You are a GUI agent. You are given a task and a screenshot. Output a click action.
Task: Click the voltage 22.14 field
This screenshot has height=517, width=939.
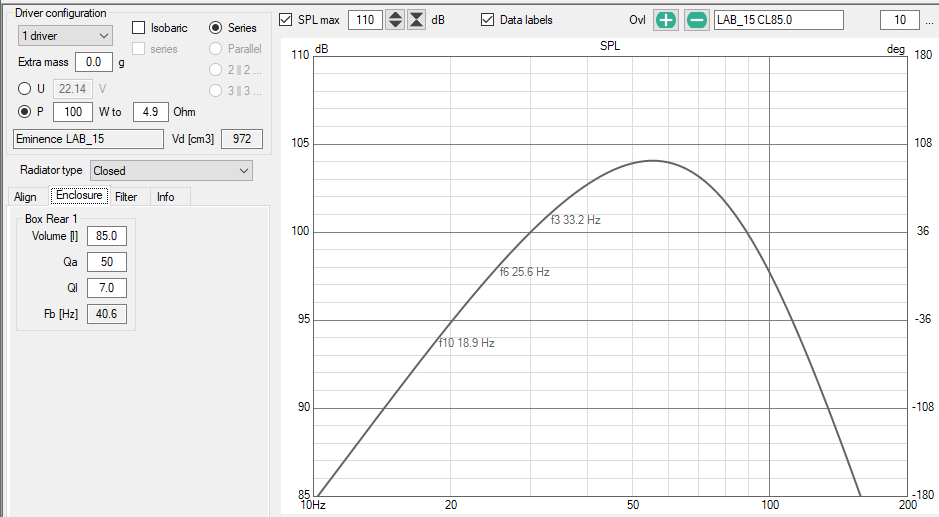click(73, 89)
